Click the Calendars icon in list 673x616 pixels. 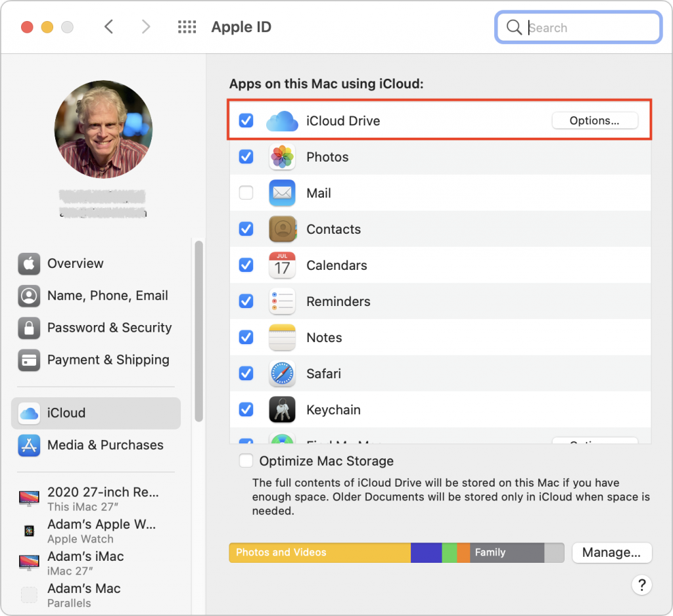[x=282, y=265]
